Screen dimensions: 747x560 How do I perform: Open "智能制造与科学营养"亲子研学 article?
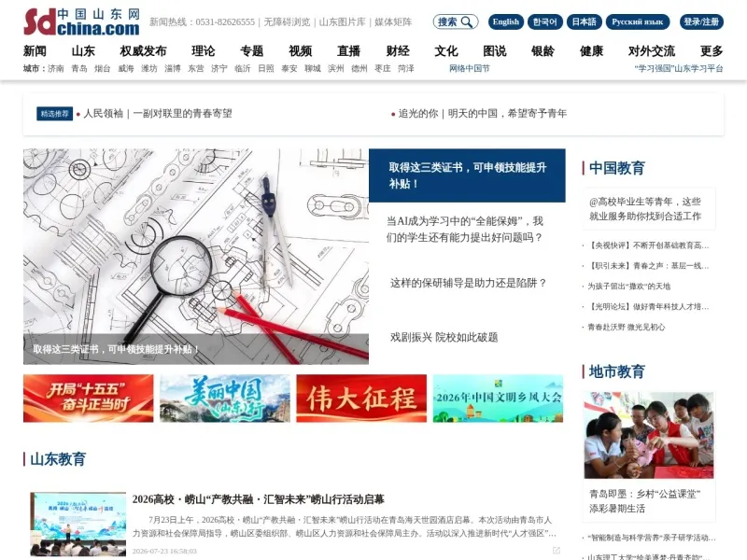[652, 538]
